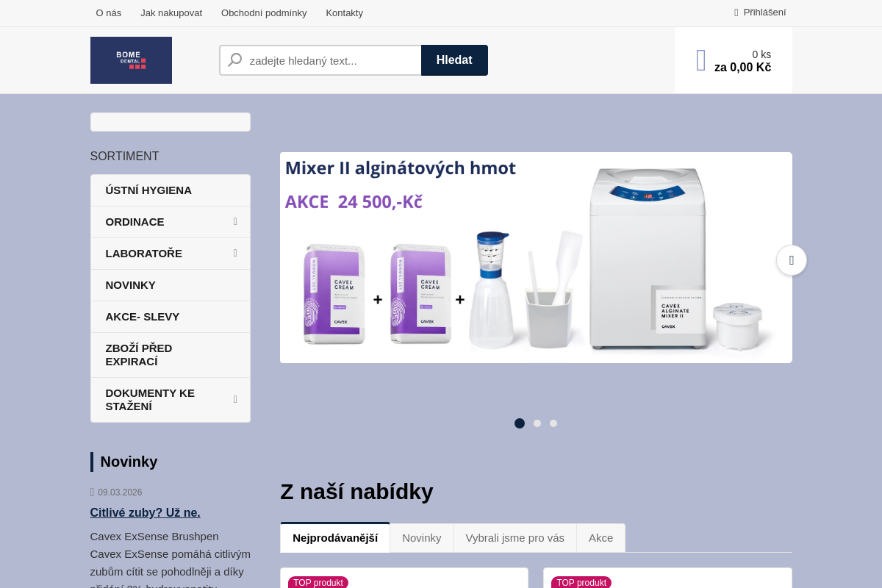Click the Novinky sidebar heading
The width and height of the screenshot is (882, 588).
pos(129,462)
